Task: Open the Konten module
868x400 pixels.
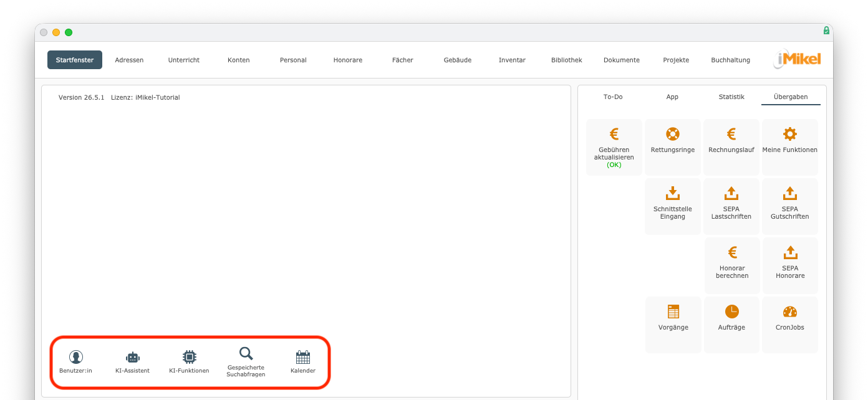Action: click(x=239, y=60)
